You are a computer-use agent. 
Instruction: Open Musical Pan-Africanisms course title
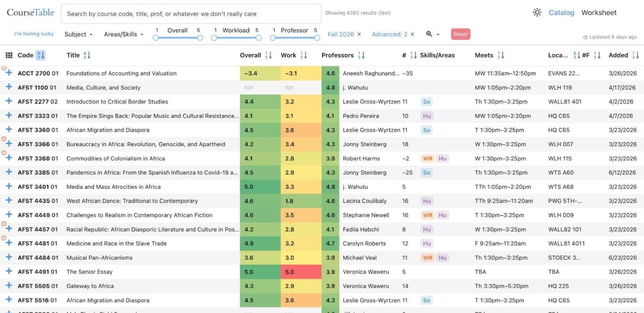pos(100,258)
